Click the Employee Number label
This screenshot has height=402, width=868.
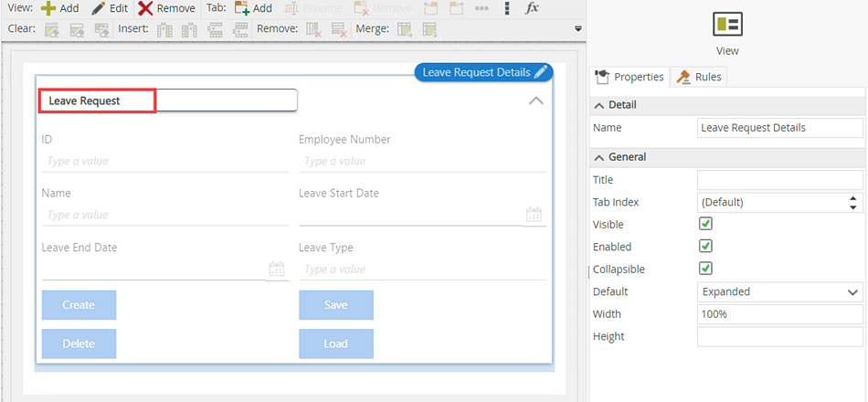[344, 140]
